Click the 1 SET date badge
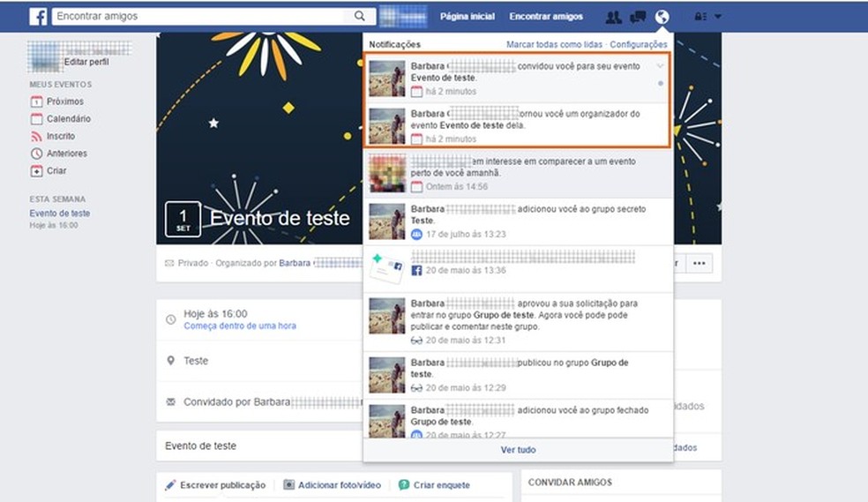 (183, 219)
